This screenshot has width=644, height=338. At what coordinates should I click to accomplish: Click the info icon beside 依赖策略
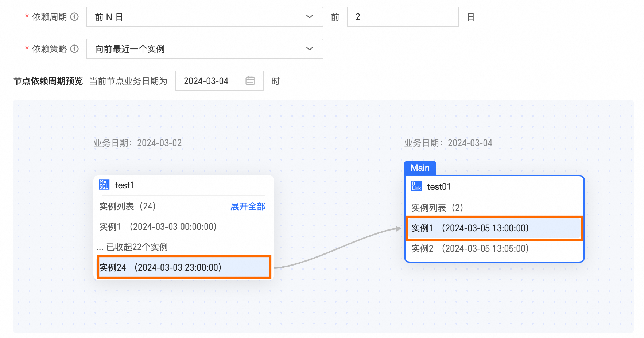click(74, 49)
